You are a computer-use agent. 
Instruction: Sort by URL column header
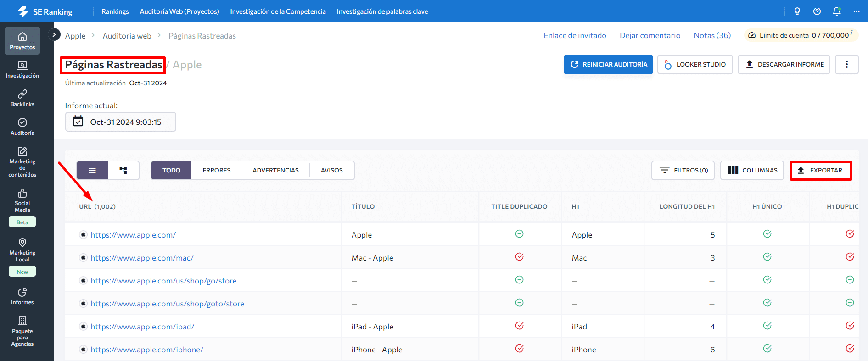click(x=97, y=206)
